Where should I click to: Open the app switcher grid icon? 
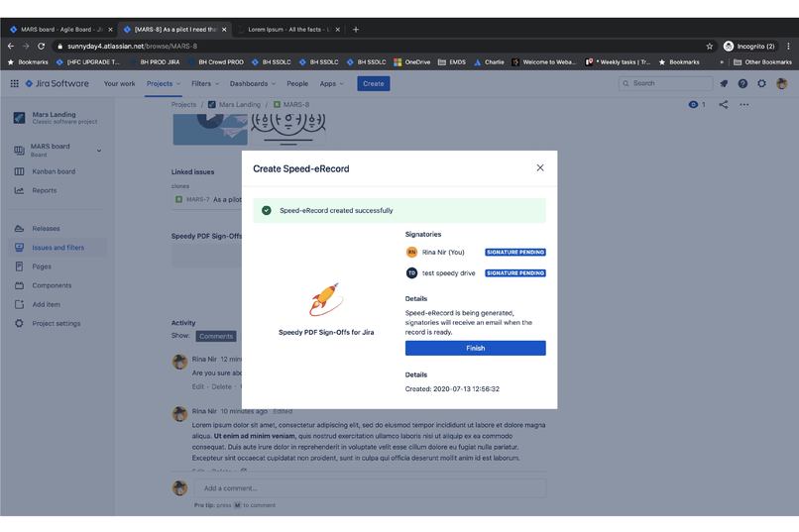[x=14, y=83]
